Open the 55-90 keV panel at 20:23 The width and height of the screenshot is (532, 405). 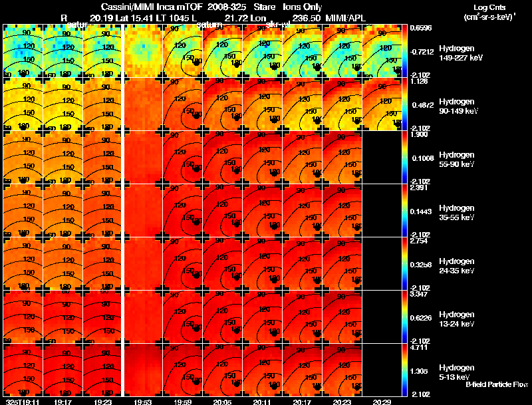[342, 158]
